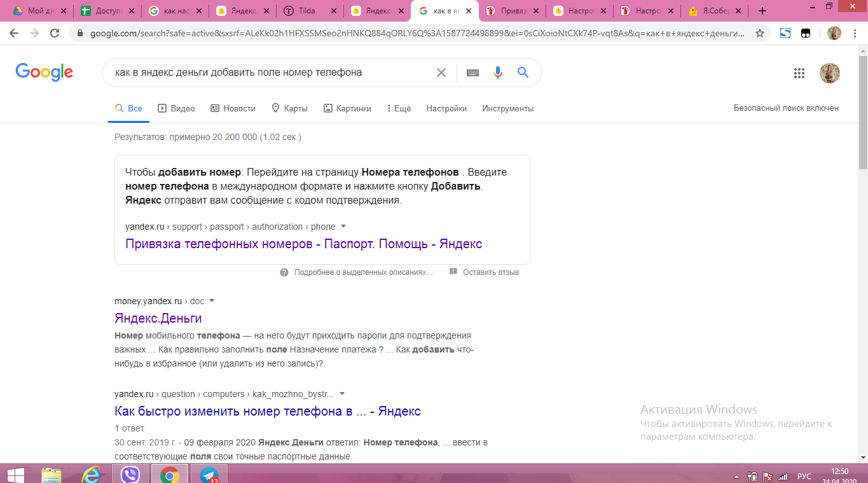Switch to the Tilda tab
The width and height of the screenshot is (868, 483).
(308, 11)
